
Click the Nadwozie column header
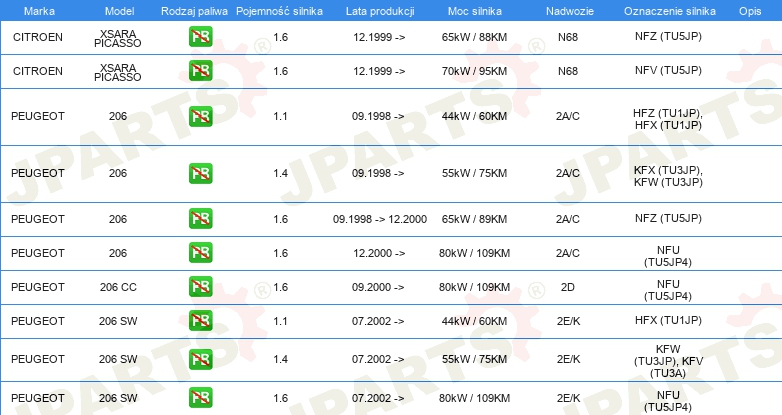pyautogui.click(x=570, y=11)
